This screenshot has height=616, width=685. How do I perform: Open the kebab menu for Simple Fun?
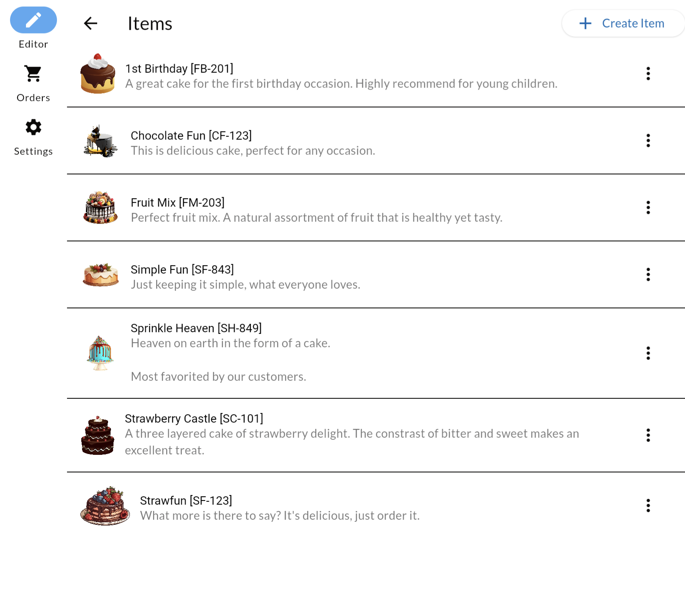pyautogui.click(x=648, y=275)
